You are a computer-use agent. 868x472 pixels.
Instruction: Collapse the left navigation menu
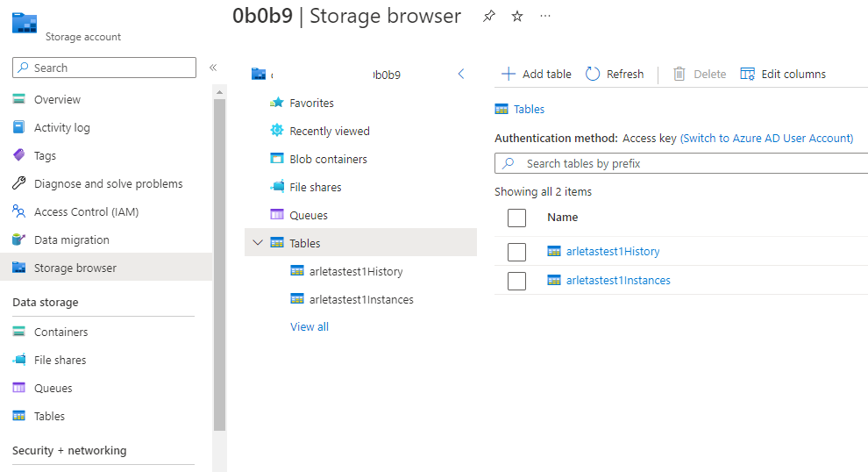pyautogui.click(x=212, y=68)
